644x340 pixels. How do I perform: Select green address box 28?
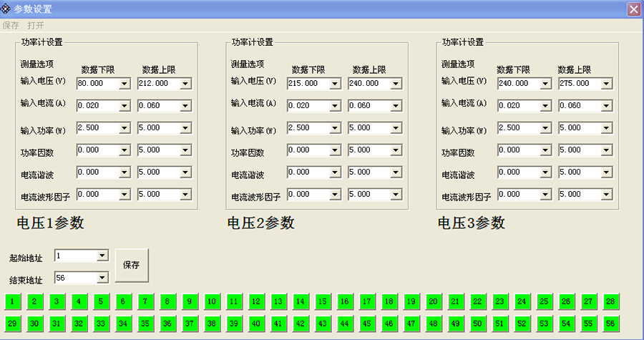click(611, 301)
